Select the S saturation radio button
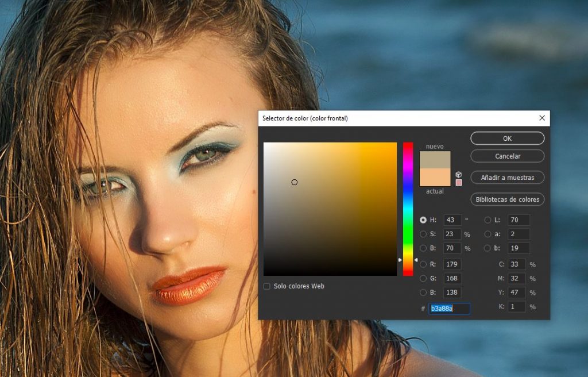588x377 pixels. [423, 234]
